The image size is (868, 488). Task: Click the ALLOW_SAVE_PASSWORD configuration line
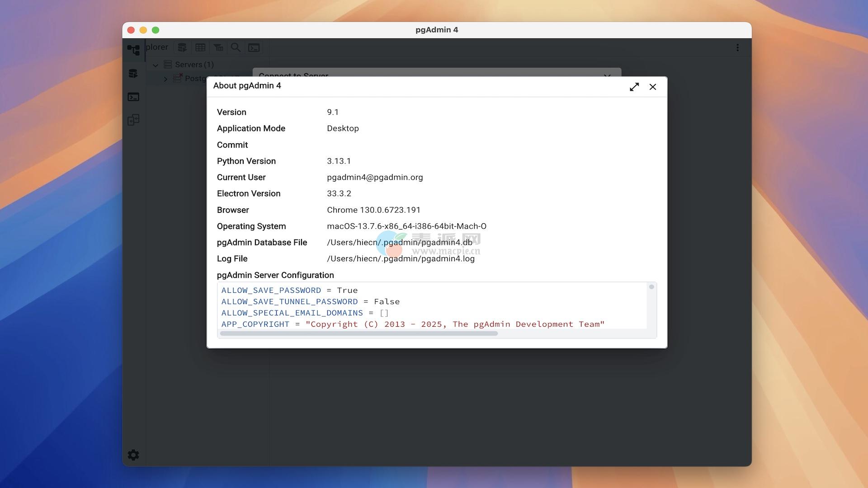pos(289,290)
